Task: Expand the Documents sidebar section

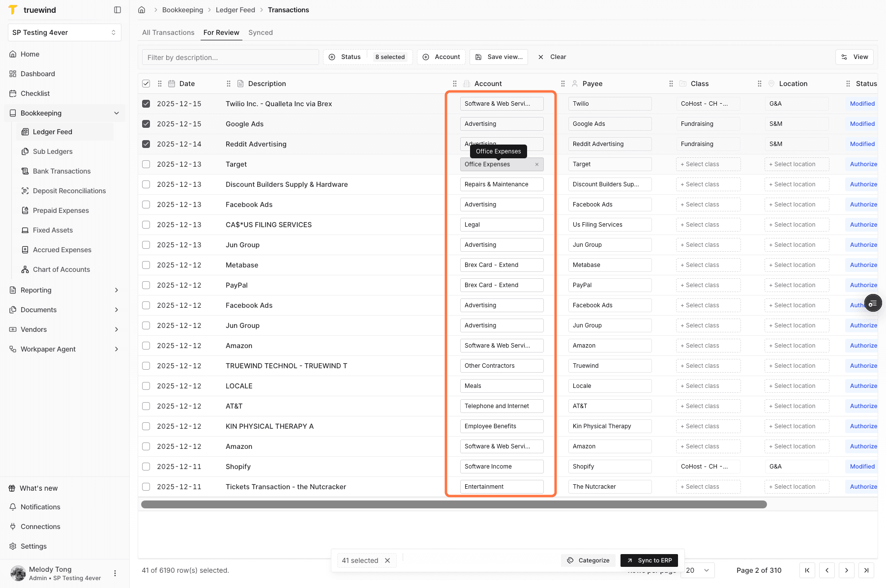Action: point(64,310)
